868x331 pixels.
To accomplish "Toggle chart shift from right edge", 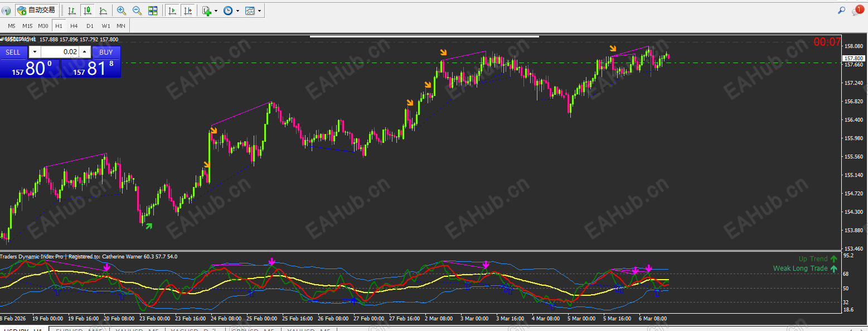I will 188,10.
